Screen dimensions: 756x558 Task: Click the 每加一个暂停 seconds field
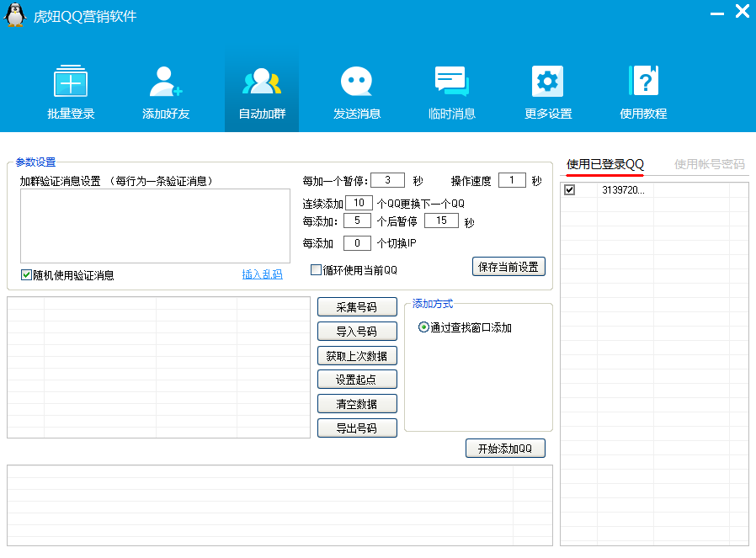[387, 180]
